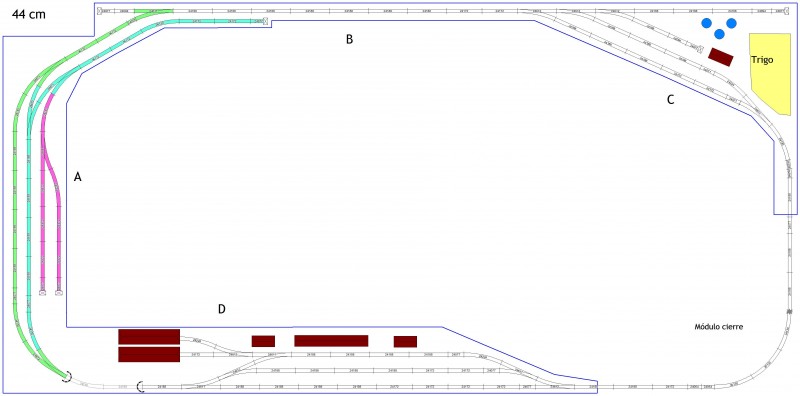Select the section label C
The width and height of the screenshot is (800, 396).
point(671,100)
